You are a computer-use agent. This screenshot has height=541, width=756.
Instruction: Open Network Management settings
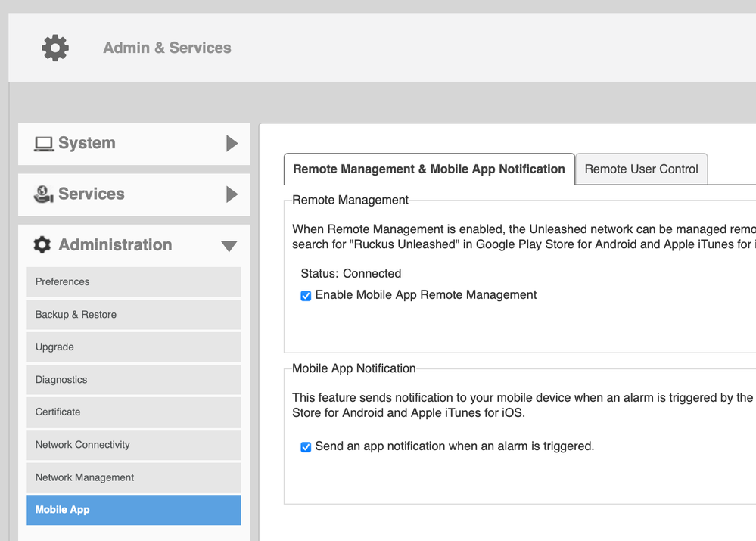[x=133, y=477]
